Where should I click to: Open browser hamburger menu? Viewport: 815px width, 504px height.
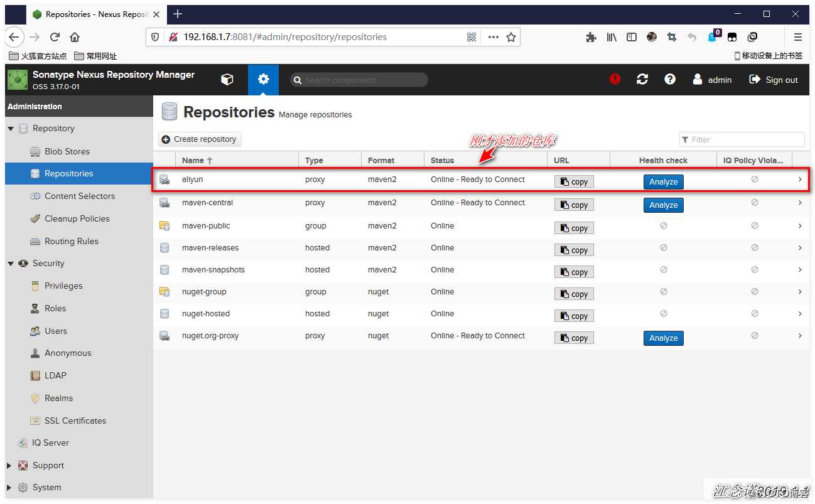click(x=798, y=37)
